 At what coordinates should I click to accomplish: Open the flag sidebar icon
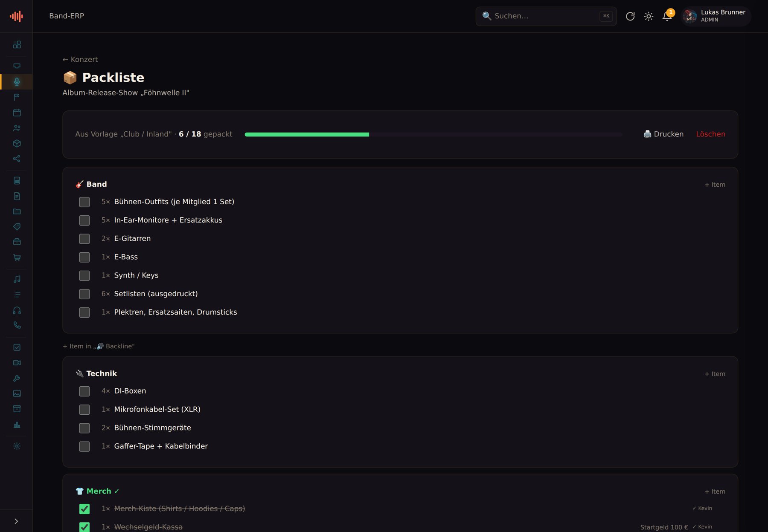pyautogui.click(x=17, y=97)
